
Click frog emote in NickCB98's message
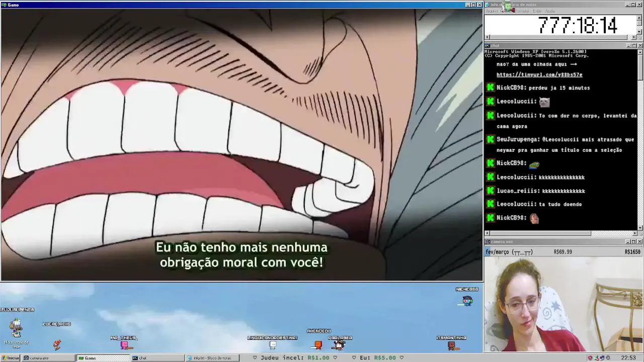[x=534, y=164]
